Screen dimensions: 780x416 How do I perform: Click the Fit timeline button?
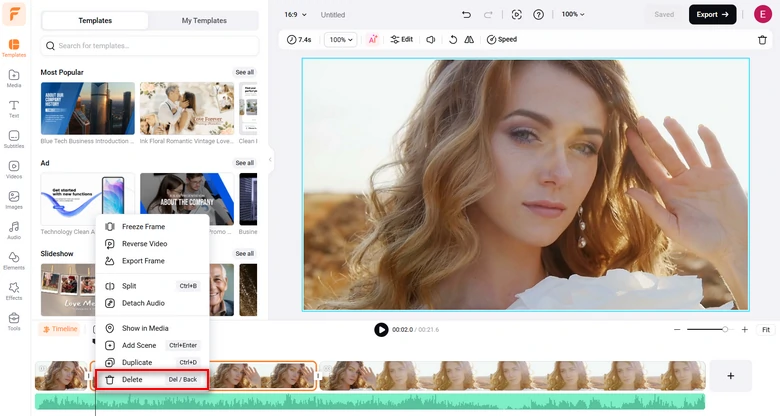pos(766,329)
